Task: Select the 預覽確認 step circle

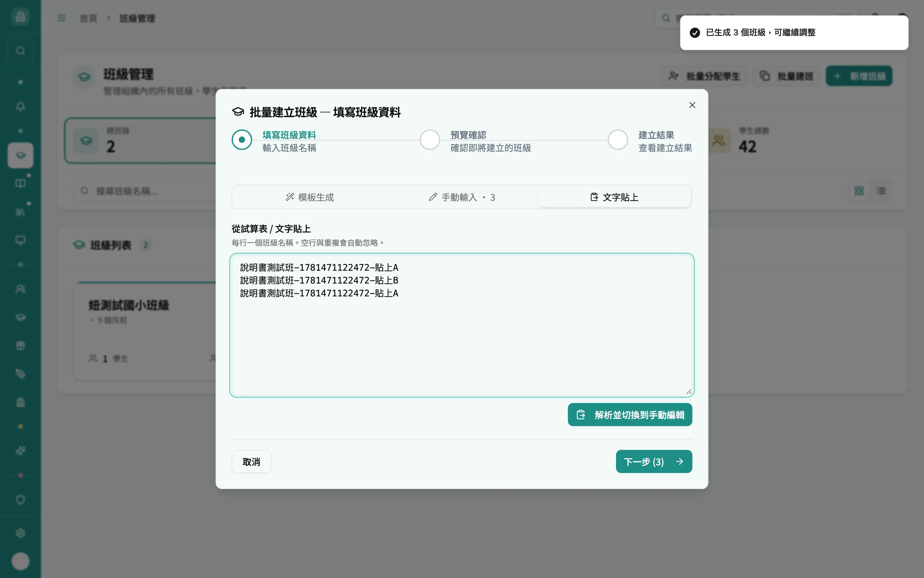Action: [430, 140]
